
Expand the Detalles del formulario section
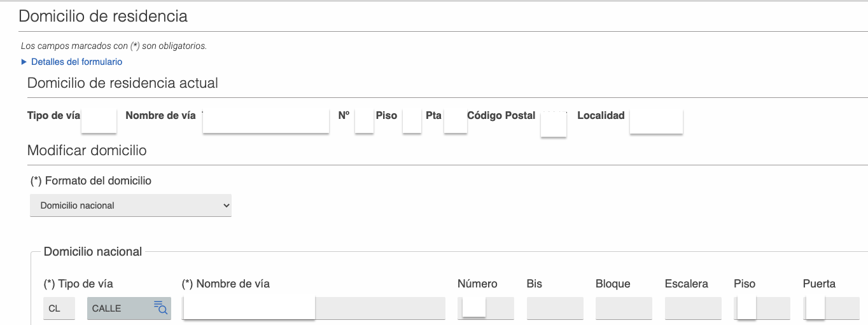tap(71, 62)
